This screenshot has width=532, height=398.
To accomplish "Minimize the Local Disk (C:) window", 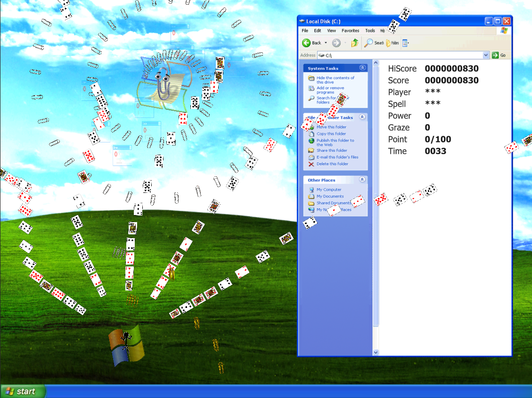I will tap(489, 21).
